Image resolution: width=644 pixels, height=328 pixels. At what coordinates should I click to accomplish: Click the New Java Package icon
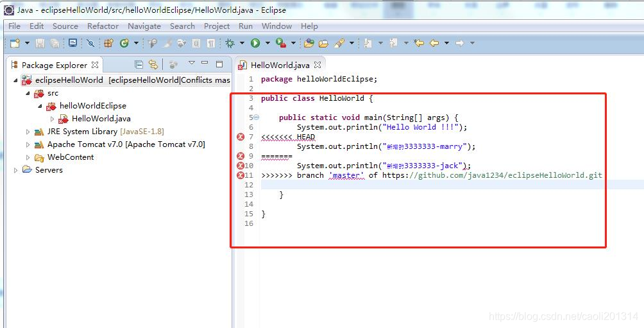(x=108, y=43)
